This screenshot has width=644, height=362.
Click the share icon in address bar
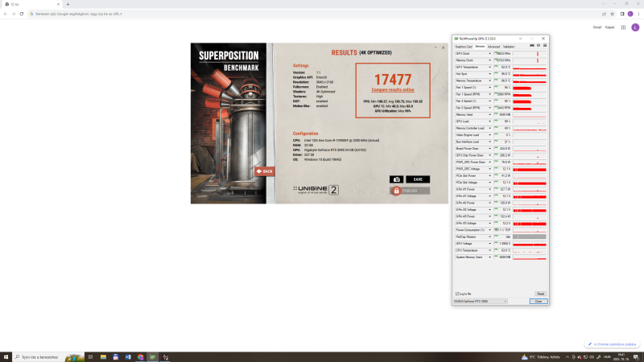(x=605, y=14)
